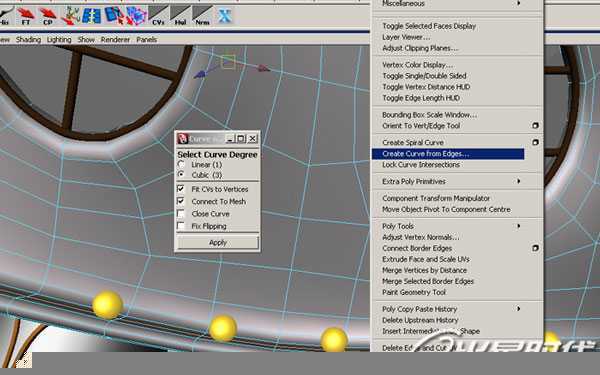The width and height of the screenshot is (600, 375).
Task: Click the Nrm shelf icon
Action: tap(202, 16)
